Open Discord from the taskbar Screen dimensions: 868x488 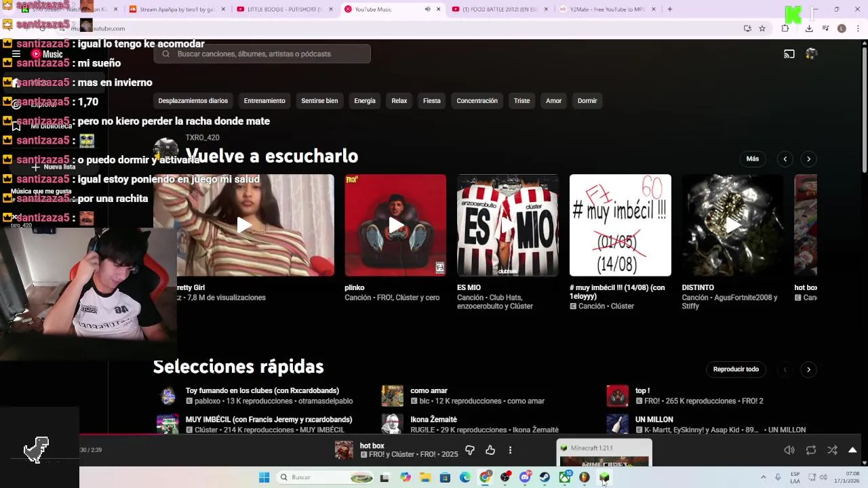pyautogui.click(x=525, y=478)
